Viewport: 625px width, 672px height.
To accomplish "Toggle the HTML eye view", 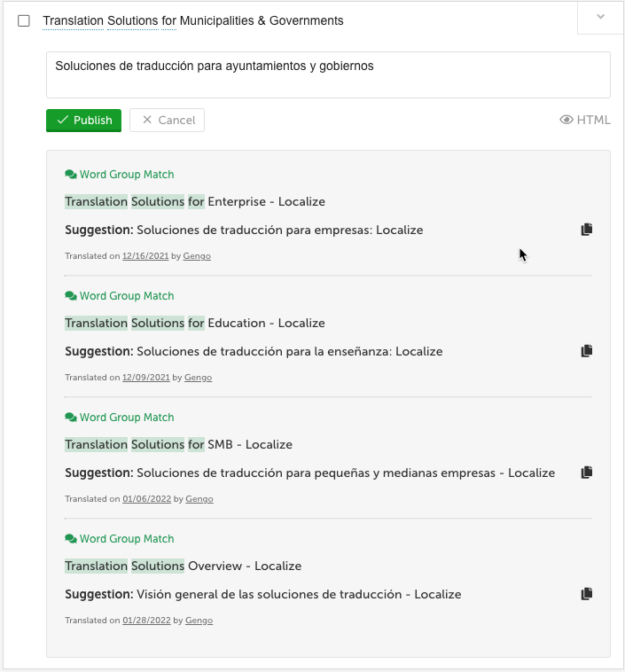I will tap(585, 120).
